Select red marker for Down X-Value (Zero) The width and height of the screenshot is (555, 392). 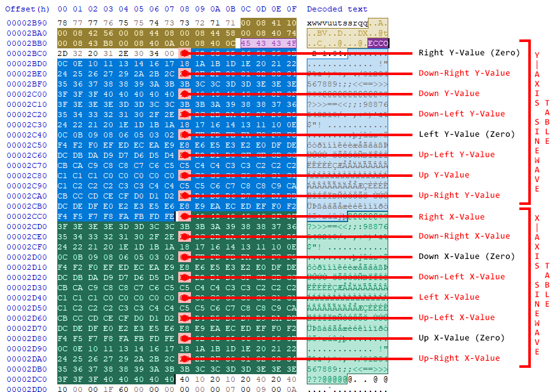[185, 256]
